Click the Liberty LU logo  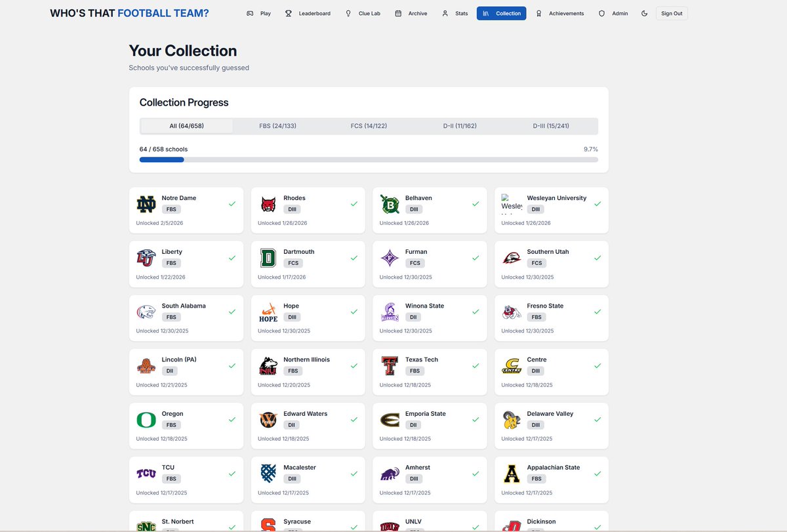pos(146,258)
